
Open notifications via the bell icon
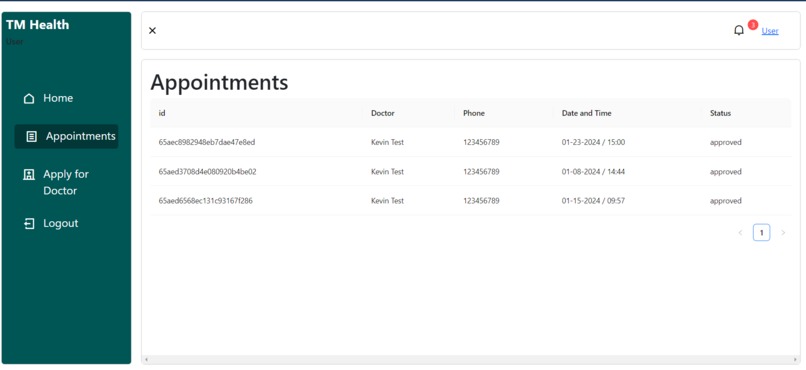pyautogui.click(x=739, y=31)
